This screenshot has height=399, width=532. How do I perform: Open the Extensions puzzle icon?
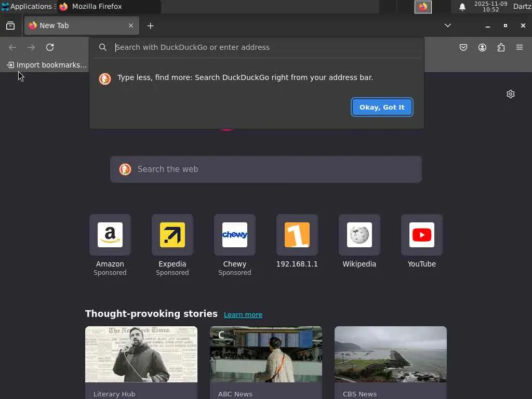coord(501,47)
